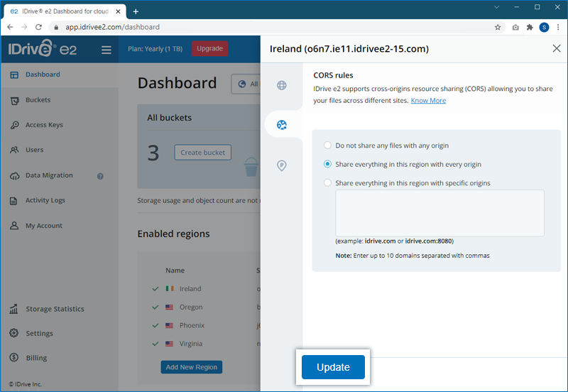Reload the page
The width and height of the screenshot is (568, 392).
(x=38, y=27)
